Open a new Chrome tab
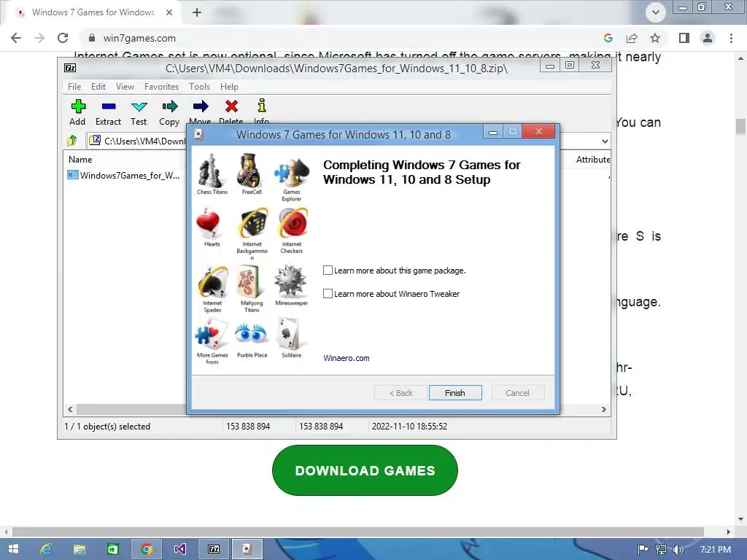 pos(197,12)
